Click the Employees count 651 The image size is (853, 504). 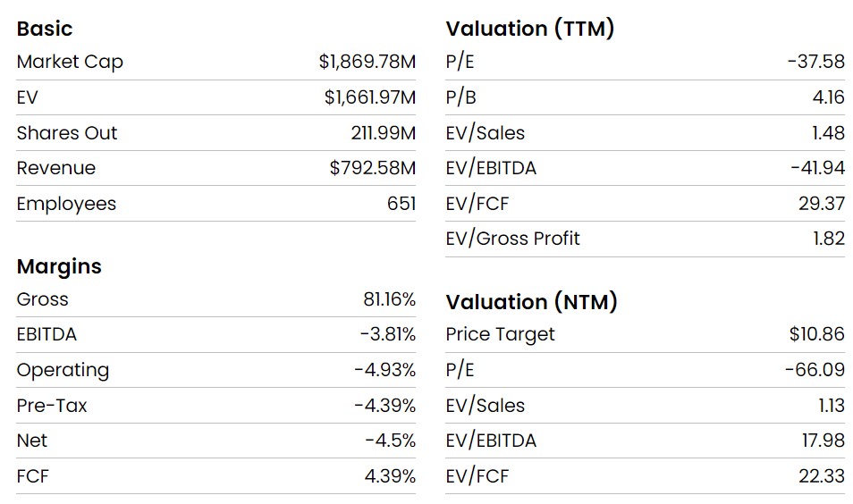point(401,204)
